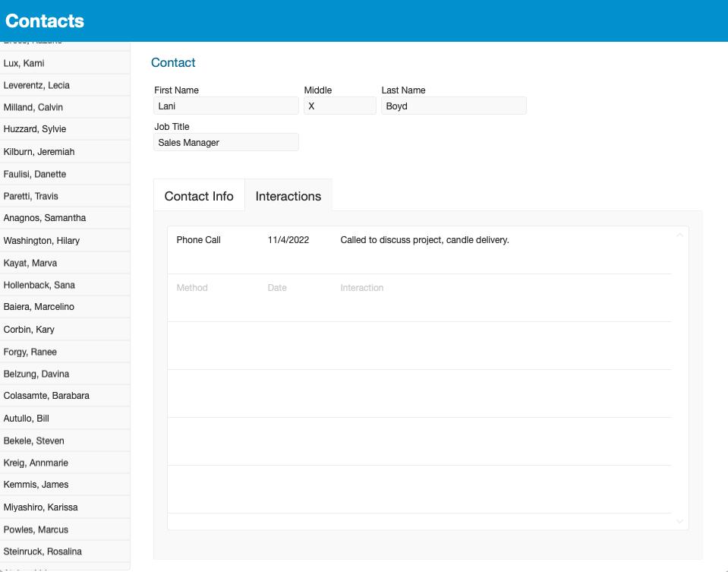Select the Phone Call interaction entry
Screen dimensions: 728x572
(x=380, y=240)
